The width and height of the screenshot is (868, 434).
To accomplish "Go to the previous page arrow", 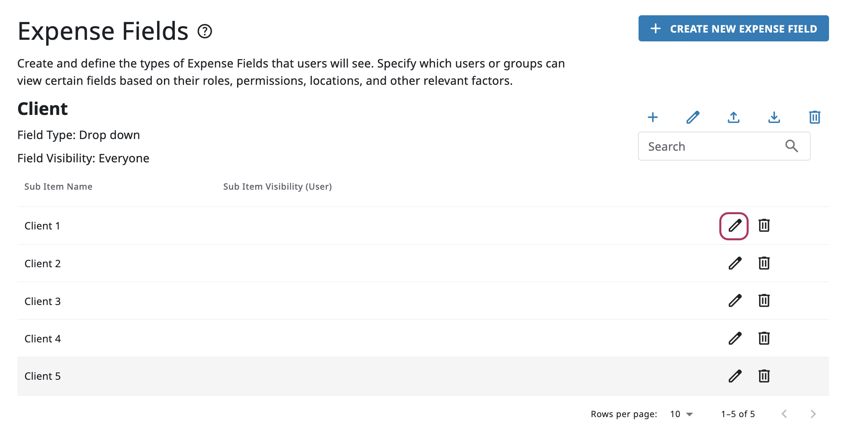I will tap(784, 414).
